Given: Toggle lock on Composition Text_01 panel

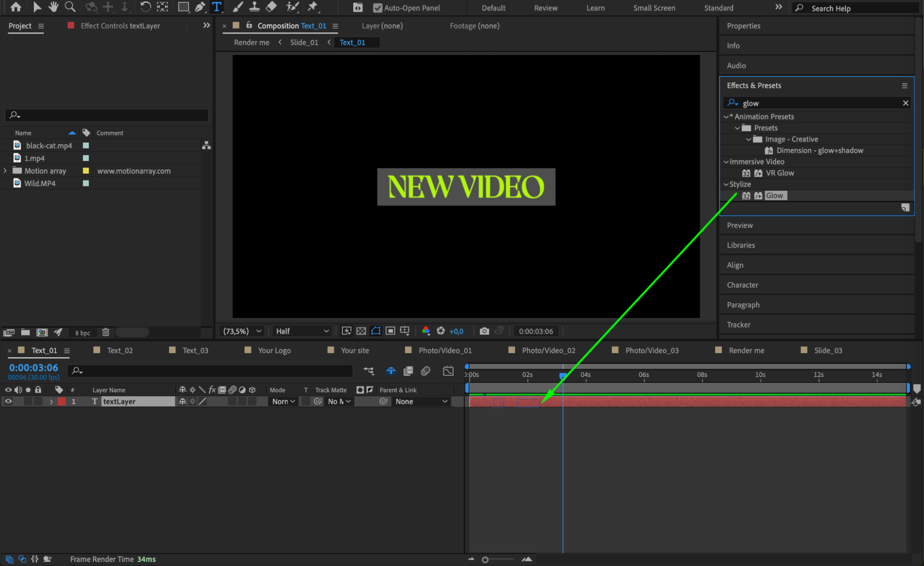Looking at the screenshot, I should 249,25.
